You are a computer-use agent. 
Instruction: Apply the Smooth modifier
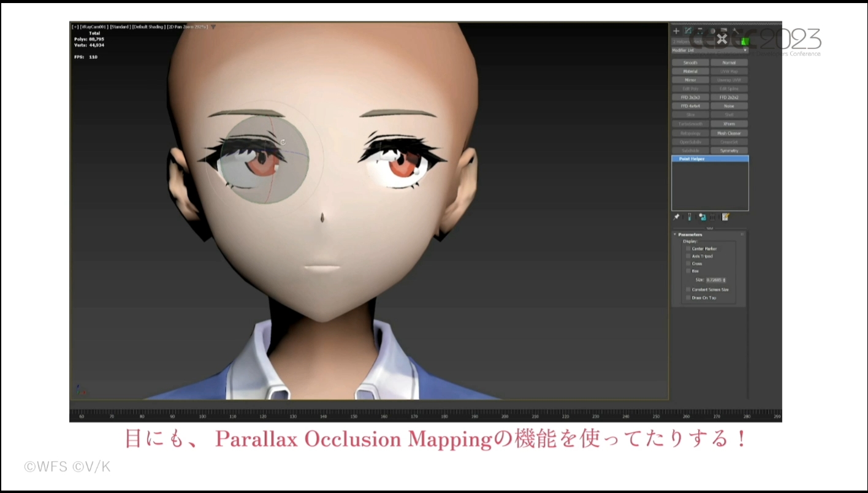pyautogui.click(x=690, y=63)
